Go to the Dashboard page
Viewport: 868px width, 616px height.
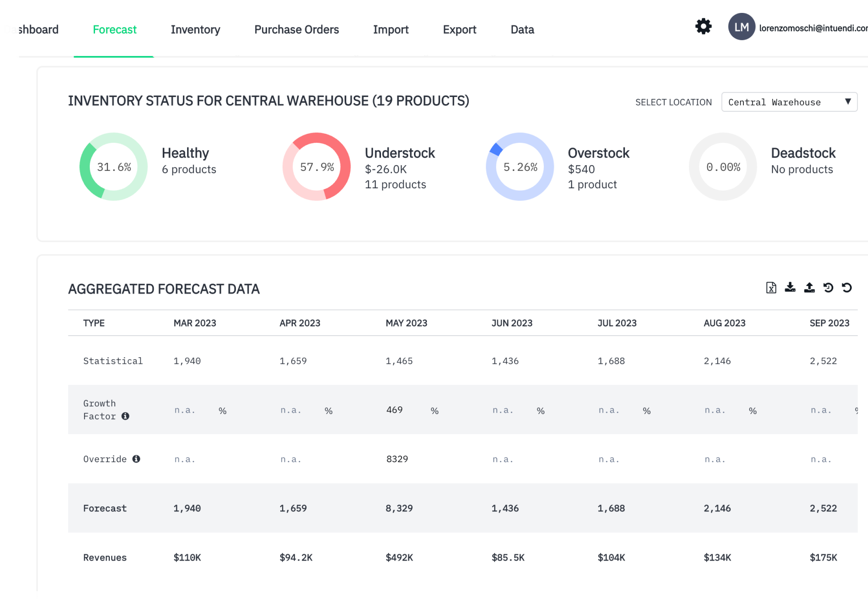31,29
